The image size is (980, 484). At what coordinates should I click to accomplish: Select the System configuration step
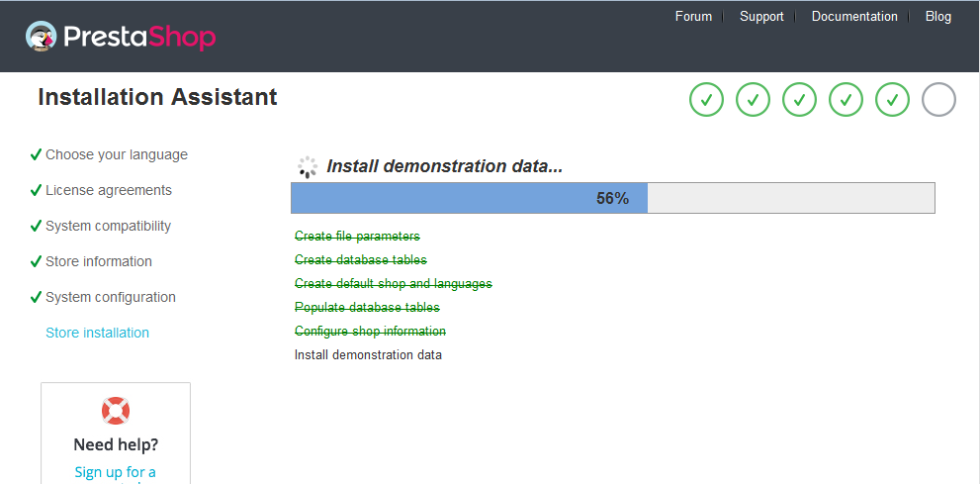(110, 298)
